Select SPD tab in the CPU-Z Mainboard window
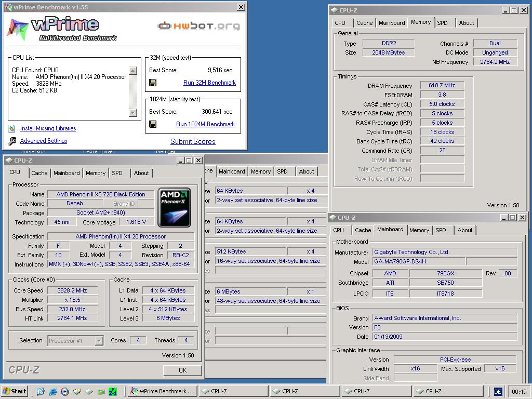This screenshot has height=399, width=532. (441, 230)
